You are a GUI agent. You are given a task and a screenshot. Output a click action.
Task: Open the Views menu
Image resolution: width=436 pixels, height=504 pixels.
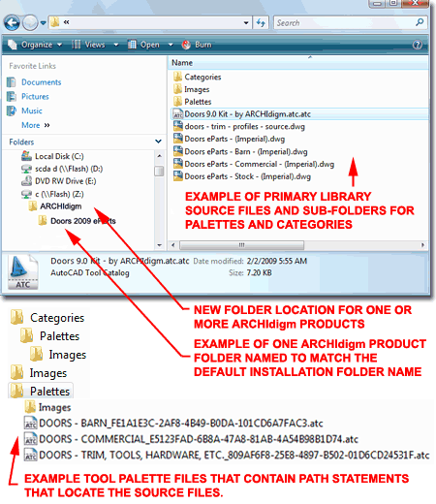95,45
